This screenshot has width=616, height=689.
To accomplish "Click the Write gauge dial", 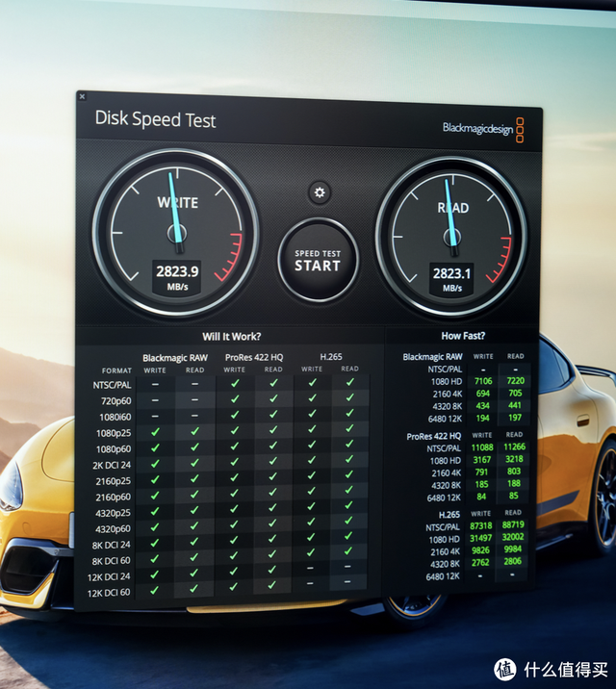I will [175, 233].
